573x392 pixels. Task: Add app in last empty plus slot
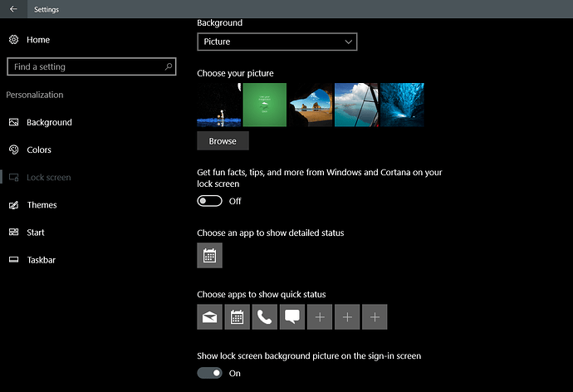click(x=375, y=316)
